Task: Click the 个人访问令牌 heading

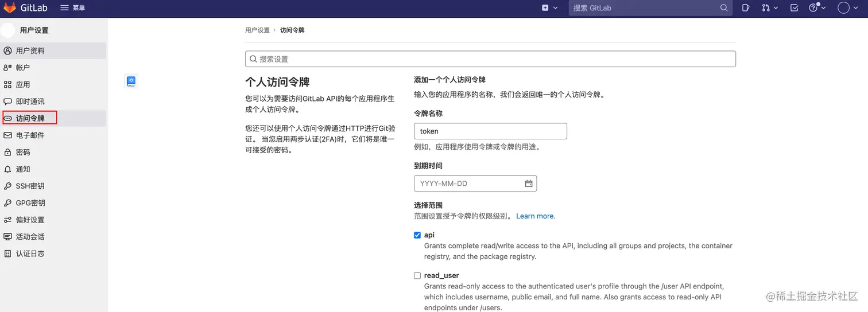Action: point(277,82)
